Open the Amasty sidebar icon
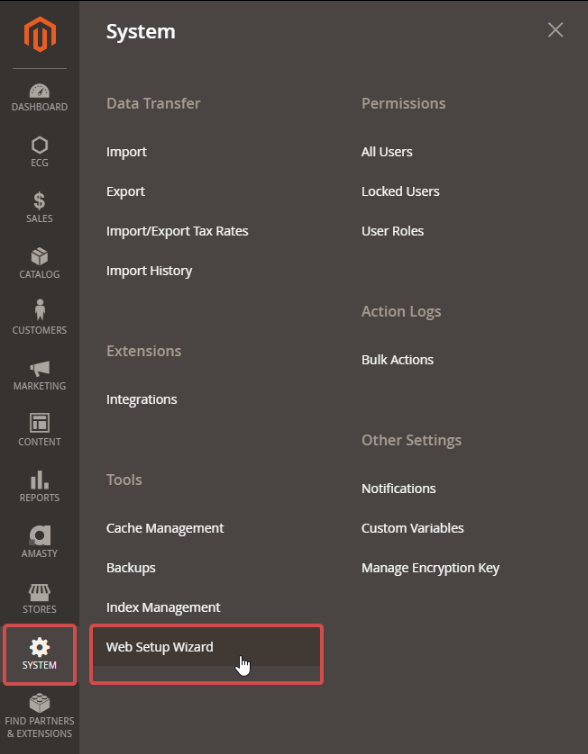 [x=39, y=535]
